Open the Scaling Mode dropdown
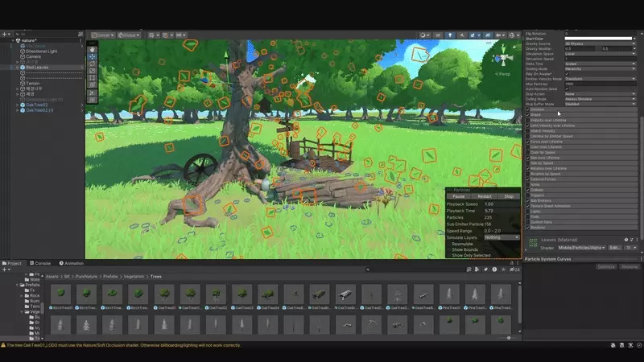Viewport: 644px width, 362px height. pos(600,69)
